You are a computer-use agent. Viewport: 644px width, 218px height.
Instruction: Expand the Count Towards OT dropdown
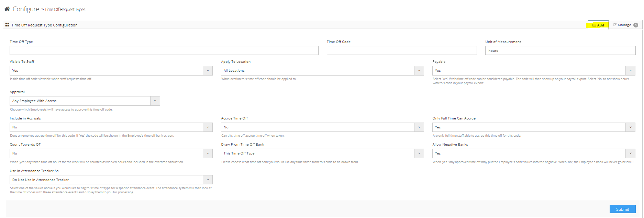[x=111, y=153]
